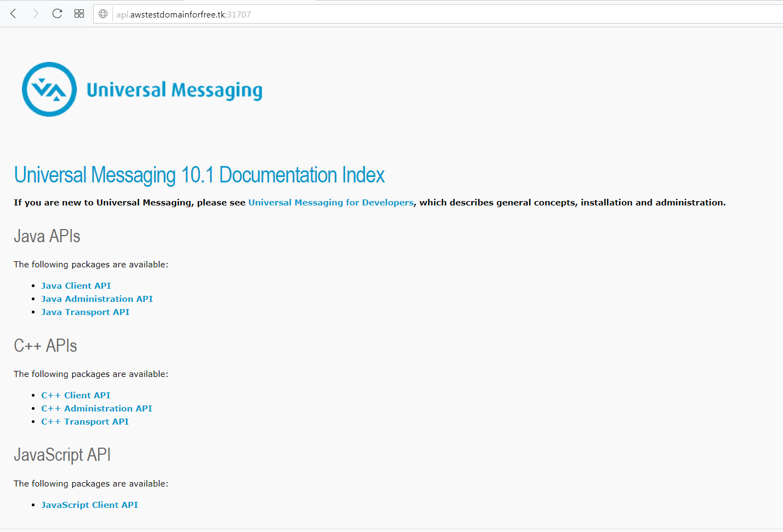
Task: Open the C++ Client API link
Action: click(76, 395)
